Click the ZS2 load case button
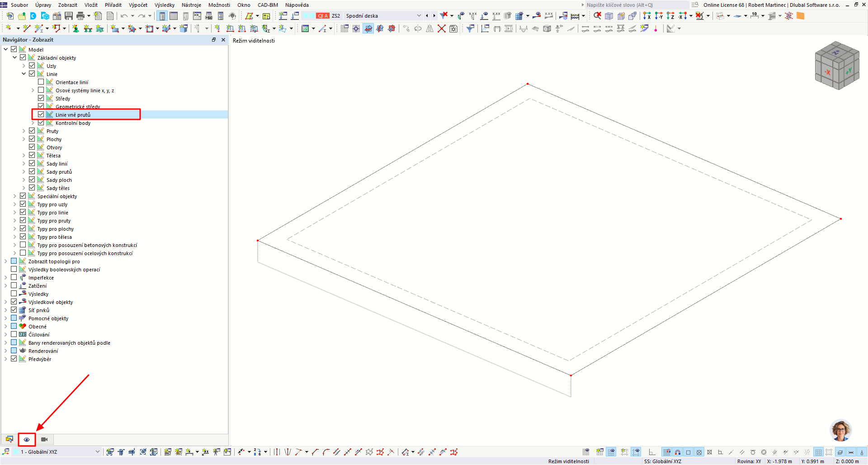Image resolution: width=868 pixels, height=465 pixels. [x=336, y=15]
